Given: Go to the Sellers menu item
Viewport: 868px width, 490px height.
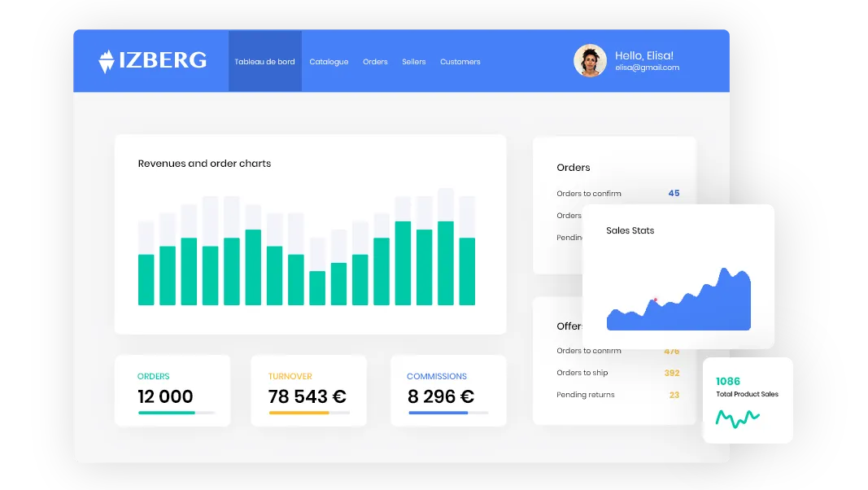Looking at the screenshot, I should click(413, 62).
